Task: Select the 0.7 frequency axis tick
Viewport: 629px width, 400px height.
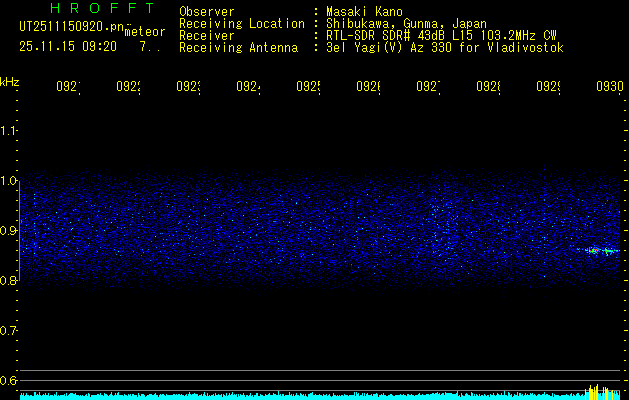Action: pos(10,331)
